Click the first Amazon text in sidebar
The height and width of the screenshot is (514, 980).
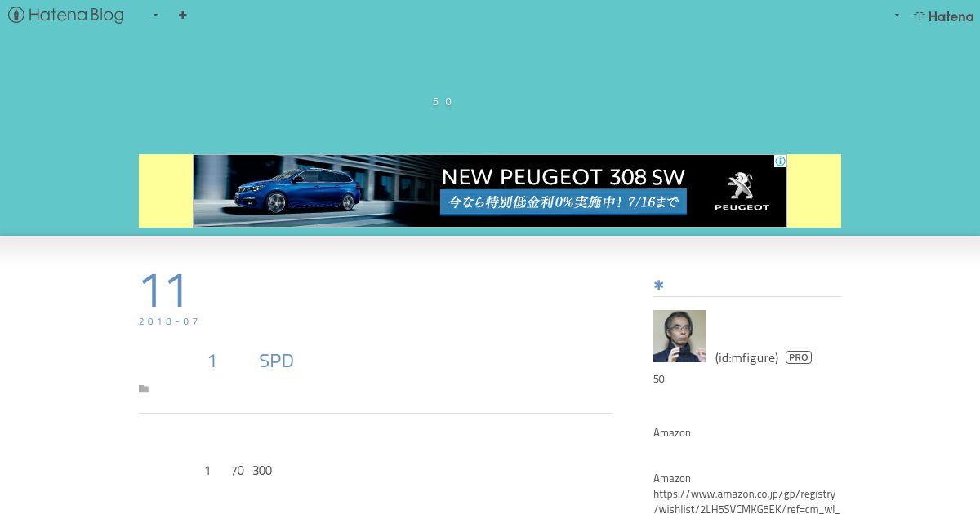click(x=672, y=432)
